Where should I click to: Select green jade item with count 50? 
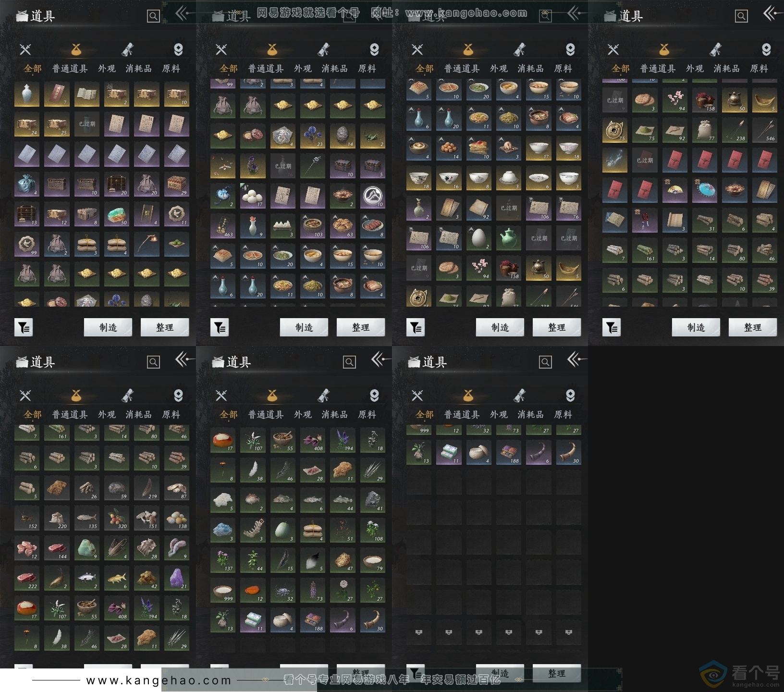pos(117,214)
